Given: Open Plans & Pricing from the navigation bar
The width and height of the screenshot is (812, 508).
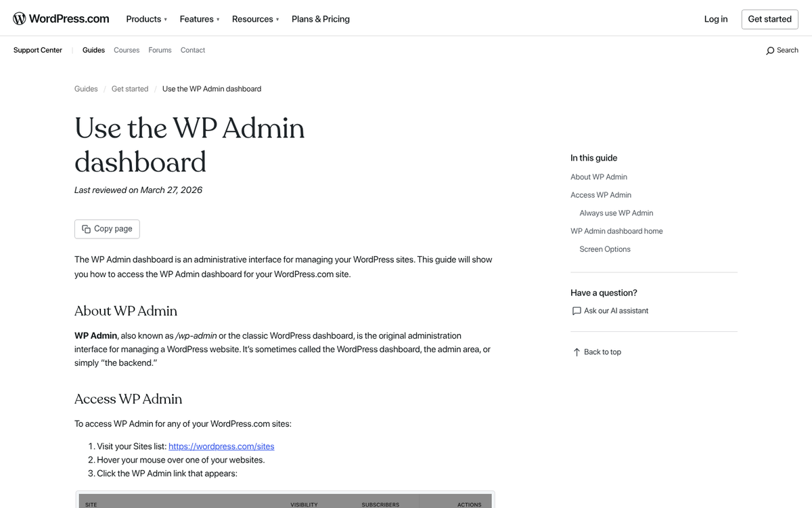Looking at the screenshot, I should click(320, 19).
